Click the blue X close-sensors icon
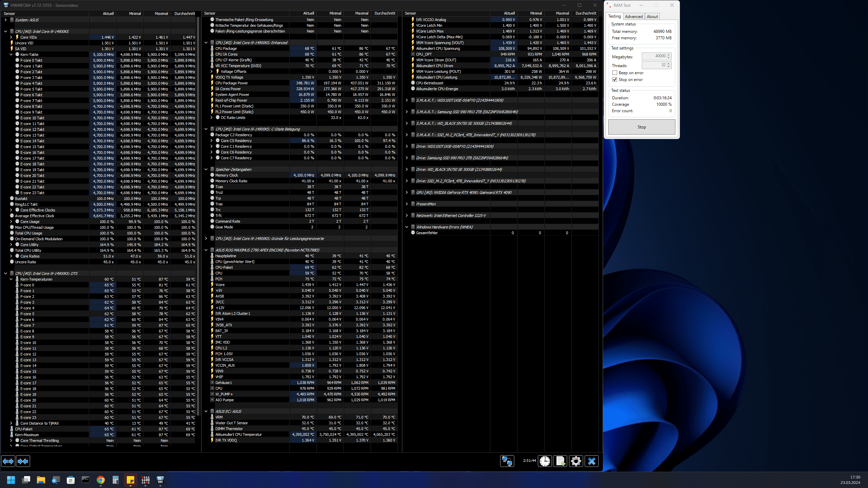Screen dimensions: 868x488 592,461
